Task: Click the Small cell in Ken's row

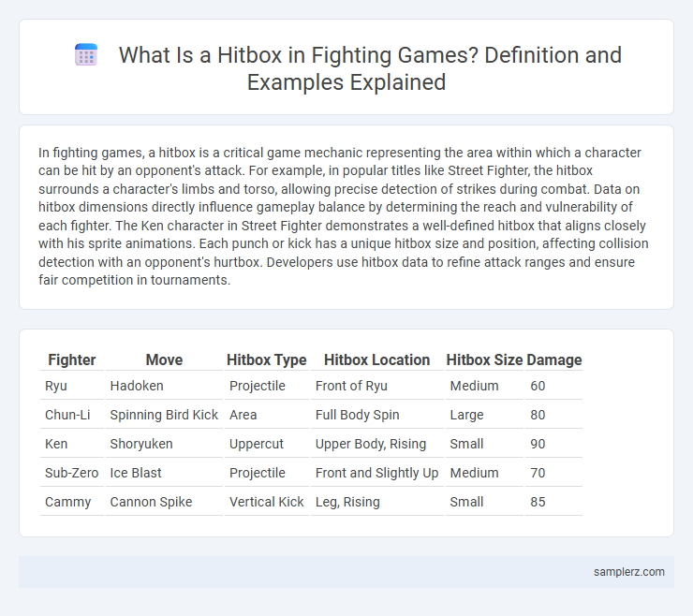Action: point(484,444)
